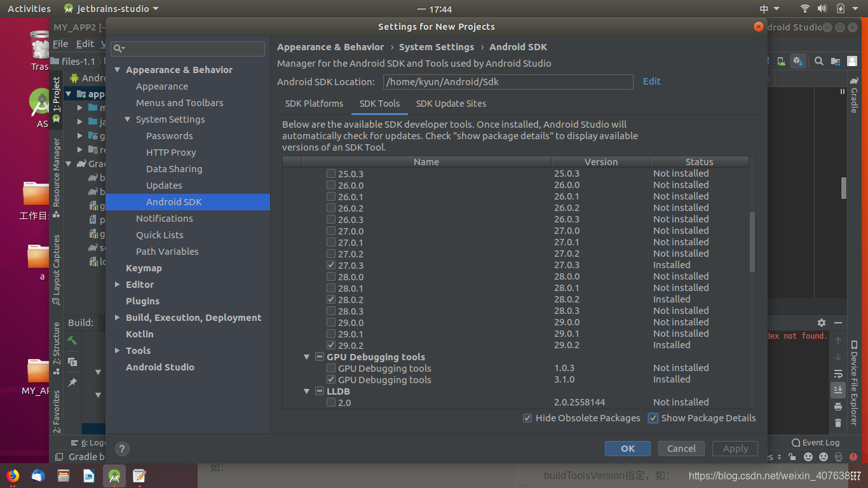This screenshot has height=488, width=868.
Task: Open Files manager icon in taskbar
Action: [64, 475]
